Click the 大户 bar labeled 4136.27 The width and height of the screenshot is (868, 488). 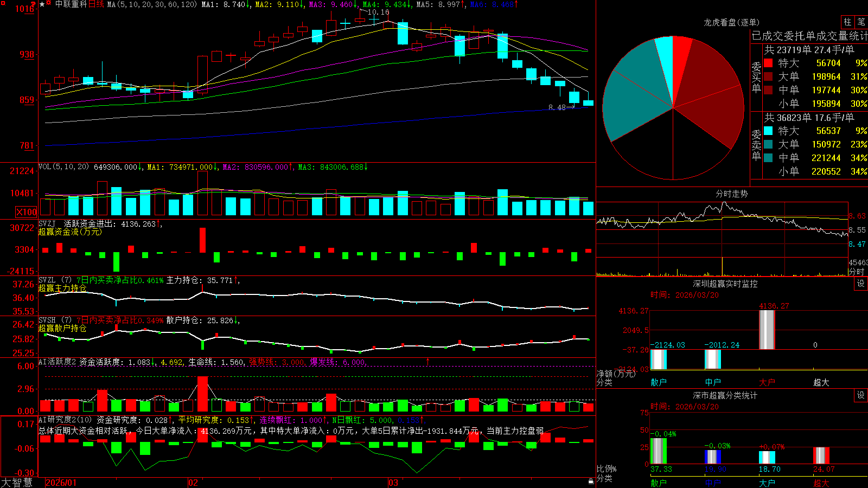[767, 330]
